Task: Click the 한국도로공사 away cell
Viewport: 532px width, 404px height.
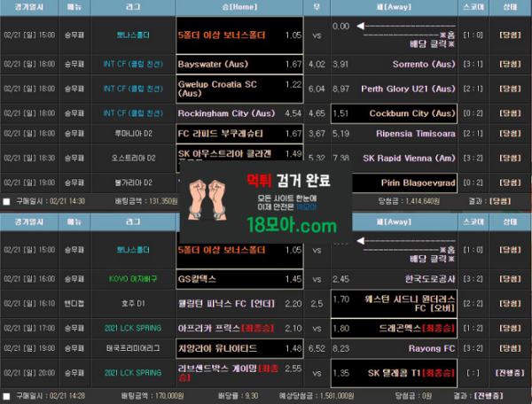Action: coord(393,278)
